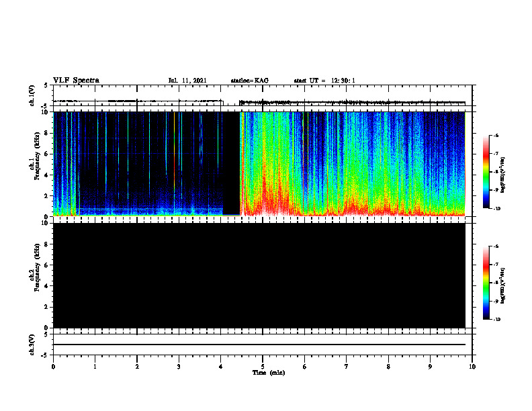Select the ch.1 spectrogram's upper color scale bar

pyautogui.click(x=486, y=172)
